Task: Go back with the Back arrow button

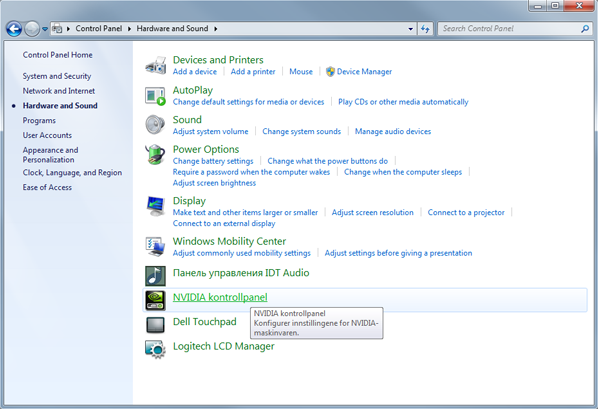Action: [x=14, y=29]
